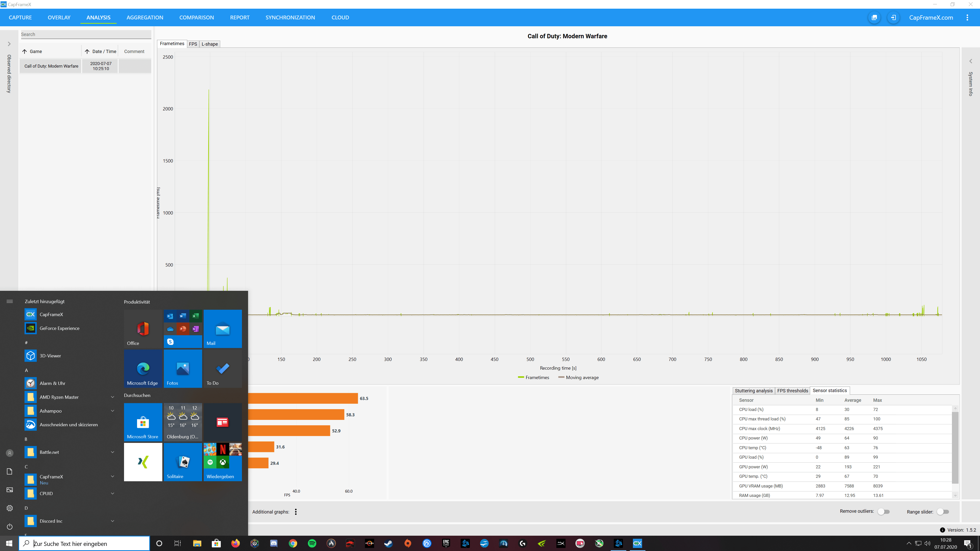Image resolution: width=980 pixels, height=551 pixels.
Task: Open the three-dot menu in header
Action: point(967,18)
